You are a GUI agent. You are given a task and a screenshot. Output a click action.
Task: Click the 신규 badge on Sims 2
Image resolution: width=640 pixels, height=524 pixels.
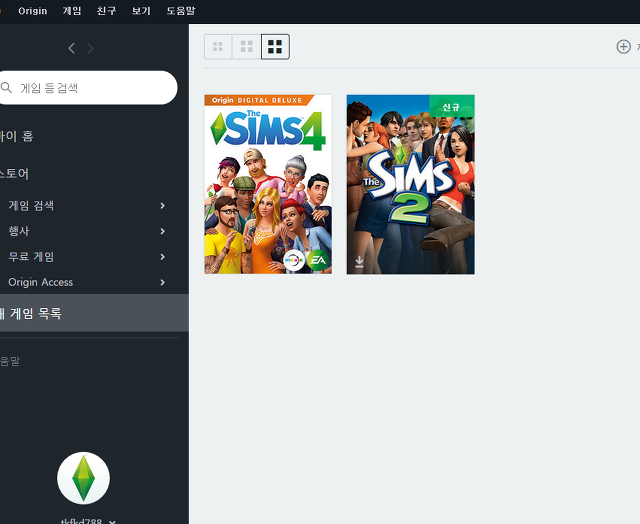(x=452, y=107)
